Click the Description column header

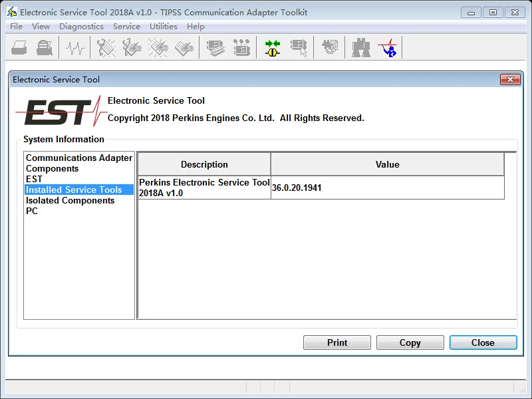[x=204, y=164]
